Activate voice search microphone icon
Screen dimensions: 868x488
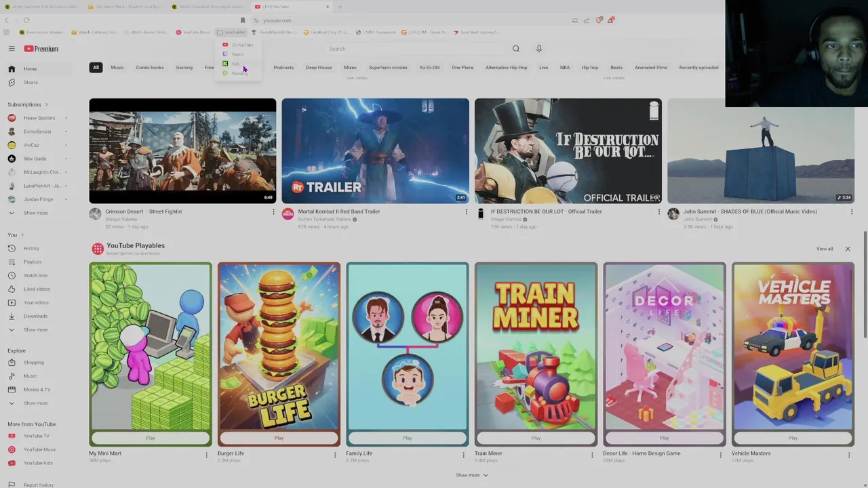[539, 49]
